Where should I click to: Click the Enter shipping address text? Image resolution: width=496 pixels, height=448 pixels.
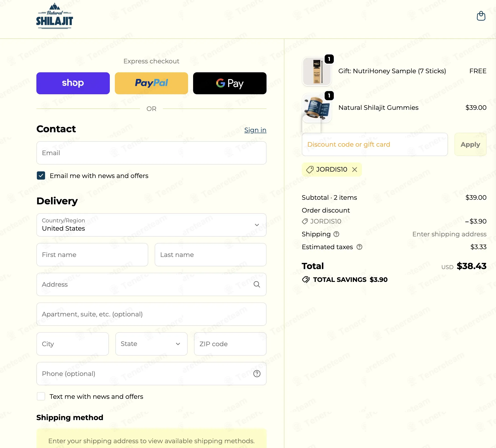(449, 234)
